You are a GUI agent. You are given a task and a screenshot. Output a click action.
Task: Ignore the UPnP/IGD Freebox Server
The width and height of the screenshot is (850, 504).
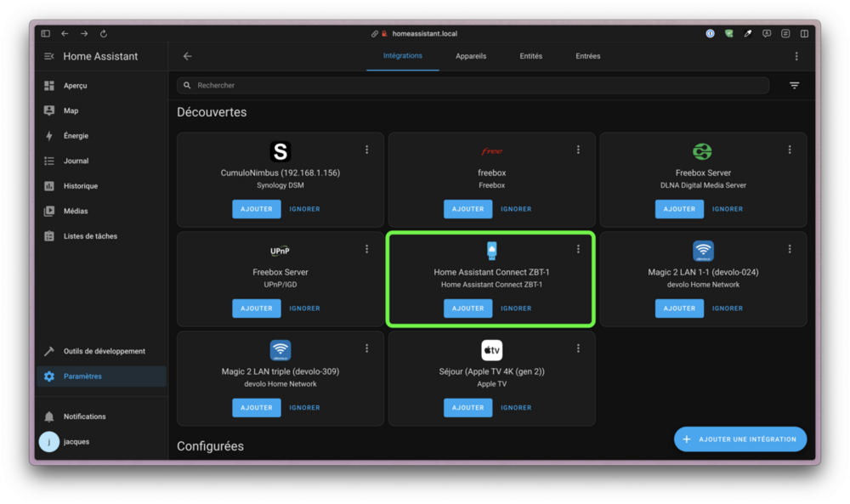point(304,308)
